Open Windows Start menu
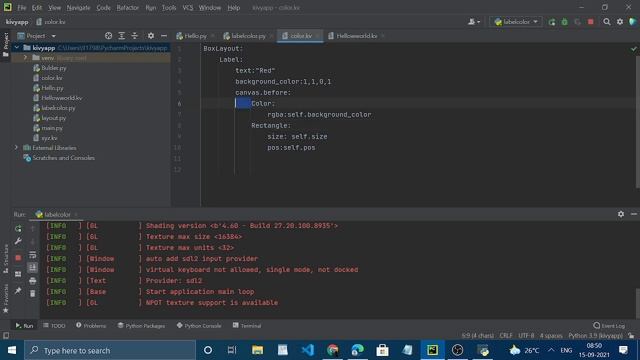The height and width of the screenshot is (360, 640). tap(12, 350)
